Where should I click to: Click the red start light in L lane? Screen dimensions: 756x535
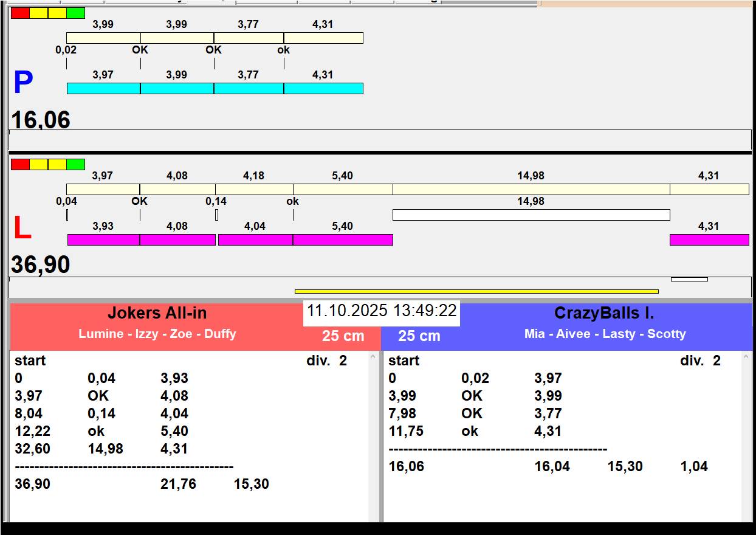20,164
